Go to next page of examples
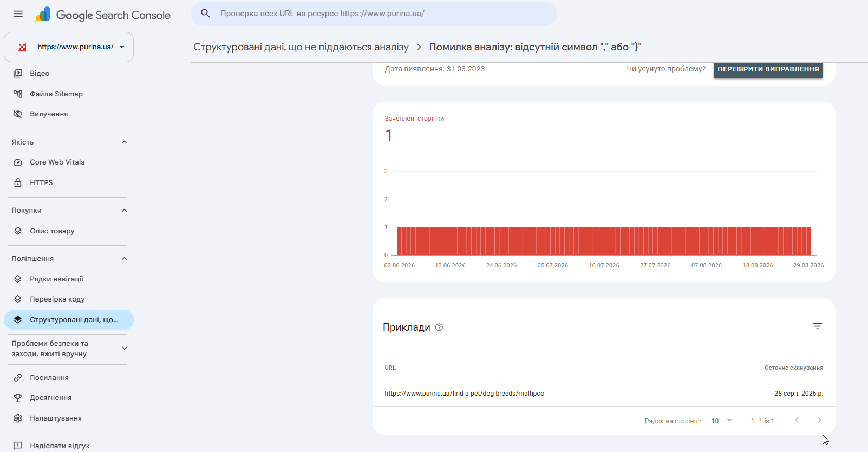Screen dimensions: 868x452 coord(819,420)
